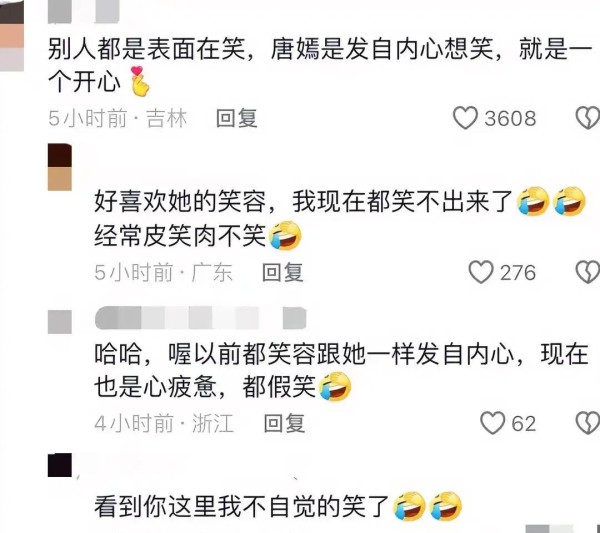Viewport: 600px width, 533px height.
Task: Select comment 看到你这里我不自觉的笑了
Action: [242, 506]
